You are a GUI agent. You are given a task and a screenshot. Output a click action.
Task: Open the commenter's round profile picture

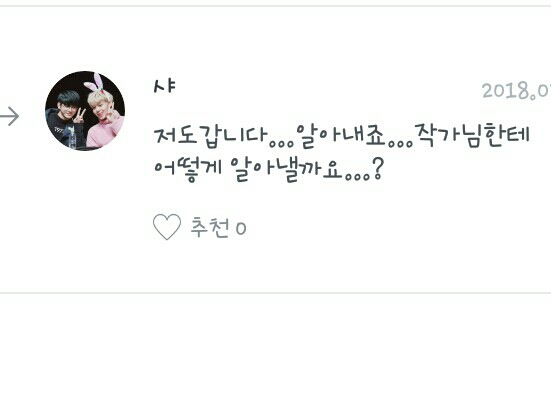85,111
